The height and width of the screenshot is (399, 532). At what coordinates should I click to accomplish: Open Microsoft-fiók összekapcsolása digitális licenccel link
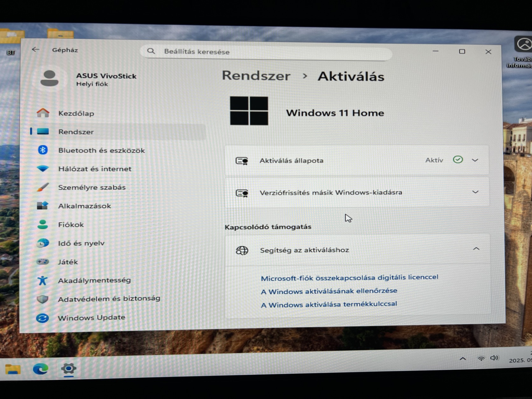(349, 277)
